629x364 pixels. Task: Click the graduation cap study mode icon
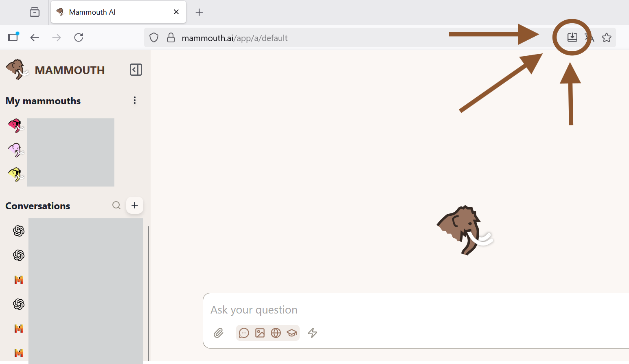coord(292,333)
